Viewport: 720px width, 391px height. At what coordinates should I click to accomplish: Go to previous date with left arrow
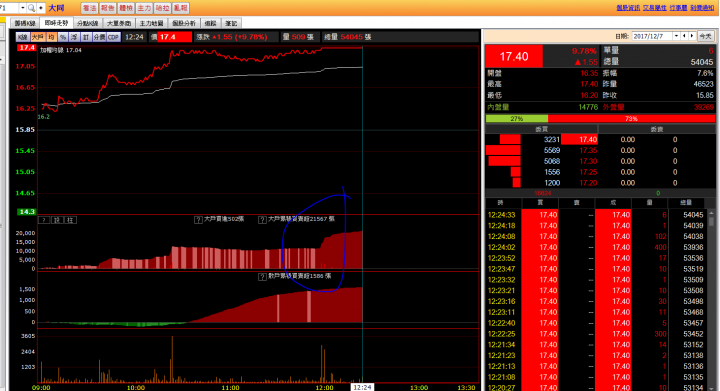[x=685, y=36]
